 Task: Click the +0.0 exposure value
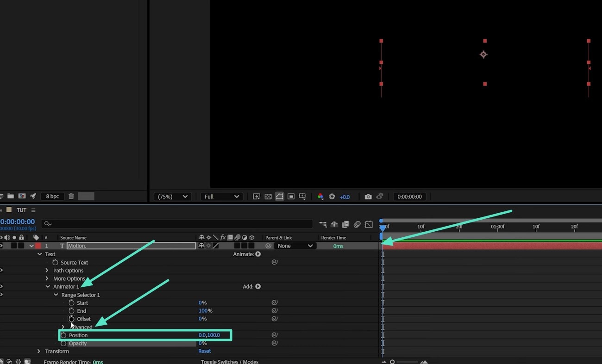pos(345,197)
